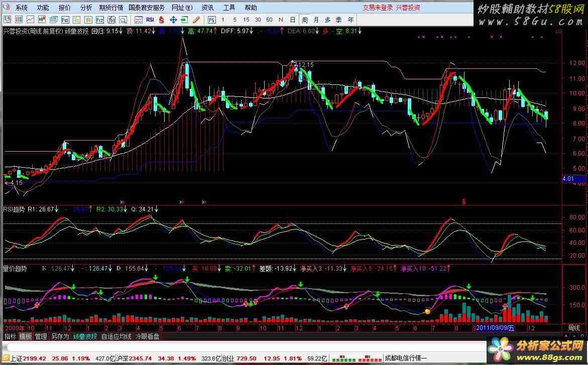This screenshot has width=588, height=365.
Task: Select the 冷眼看盘 template tab
Action: coord(147,336)
